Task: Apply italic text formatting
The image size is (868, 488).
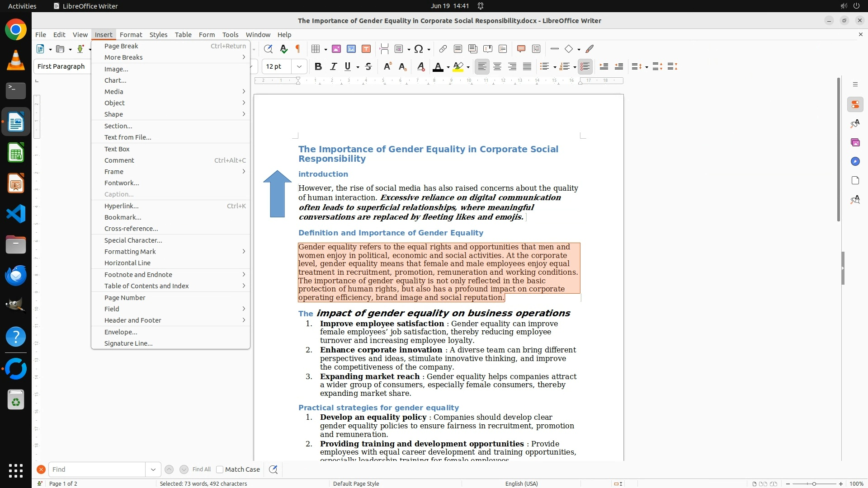Action: pyautogui.click(x=333, y=66)
